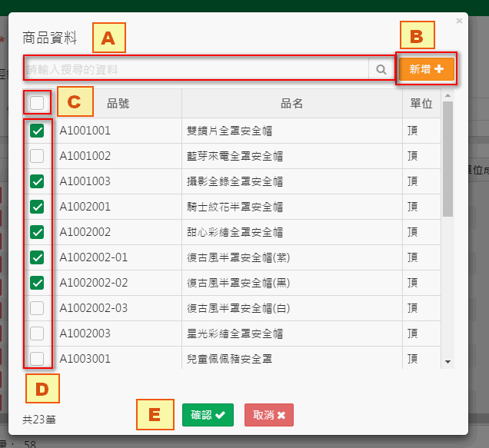489x448 pixels.
Task: Click product code A1003001
Action: pyautogui.click(x=85, y=359)
